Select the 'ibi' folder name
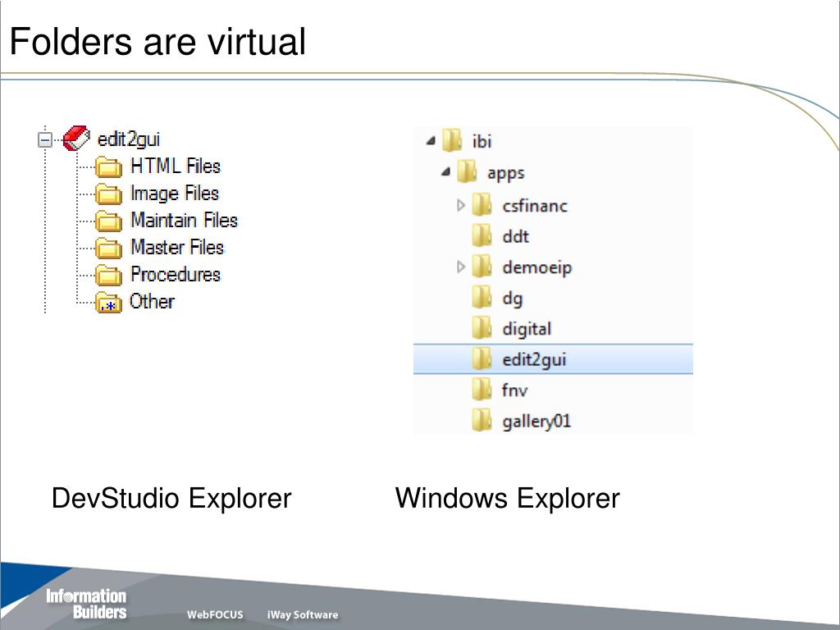This screenshot has height=630, width=840. tap(482, 141)
